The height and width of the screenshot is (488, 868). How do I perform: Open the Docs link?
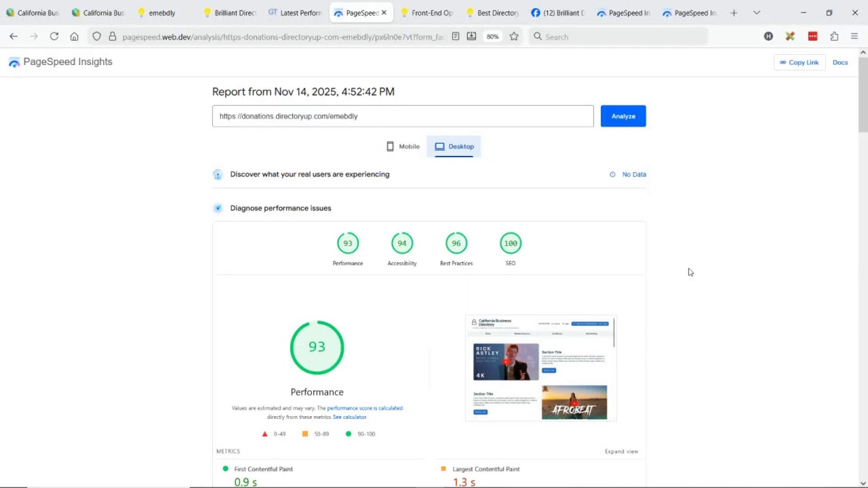(840, 62)
